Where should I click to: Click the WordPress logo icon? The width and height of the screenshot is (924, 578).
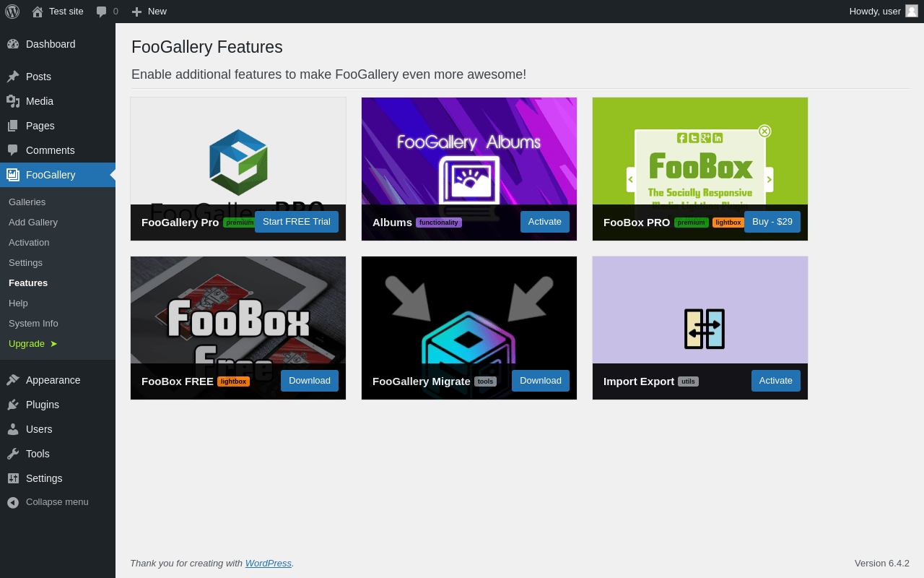(12, 12)
